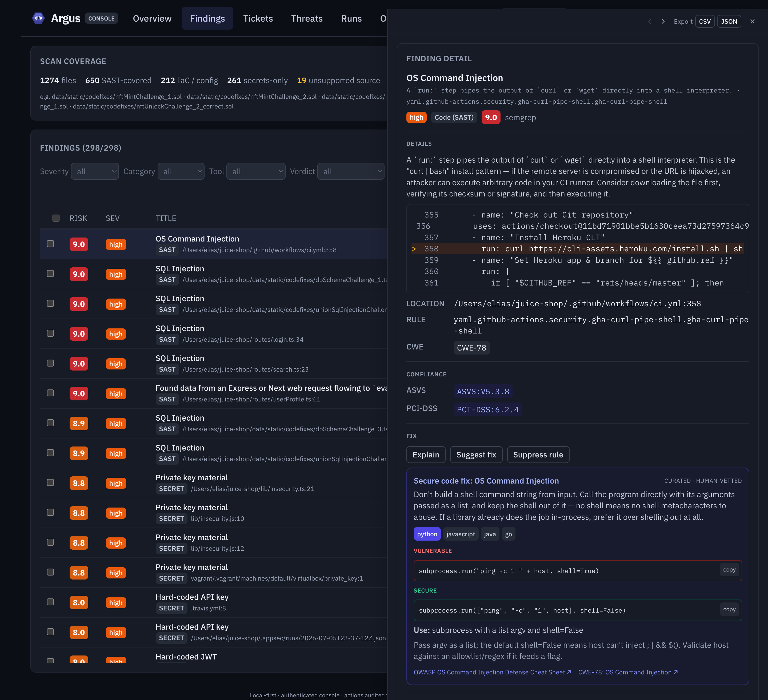768x700 pixels.
Task: Select checkbox for login.ts SQL Injection row
Action: point(50,333)
